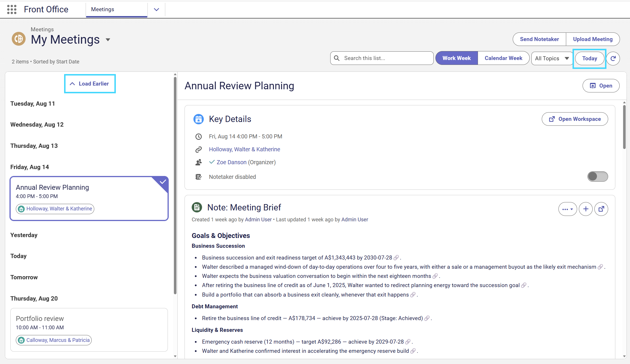Click related-record link icon in Key Details
This screenshot has height=364, width=630.
tap(198, 150)
